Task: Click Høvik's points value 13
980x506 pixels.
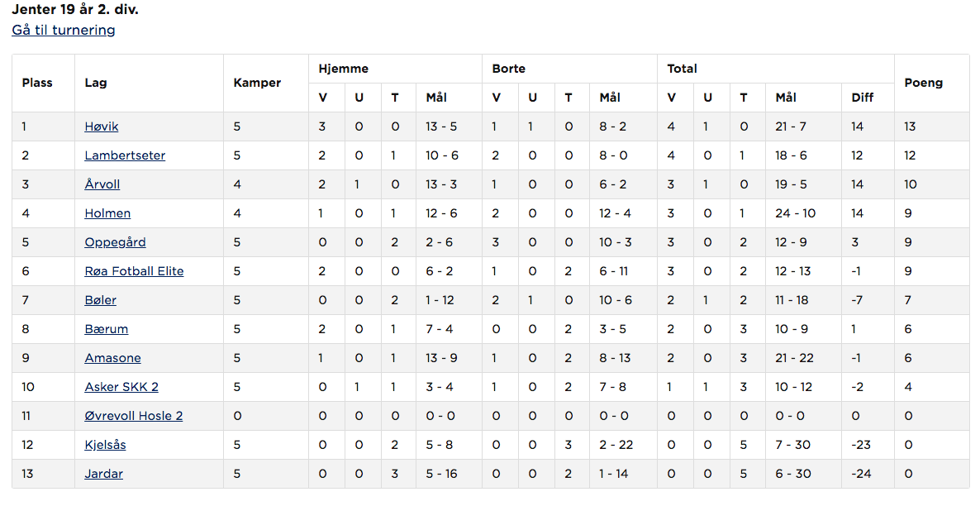Action: (910, 126)
